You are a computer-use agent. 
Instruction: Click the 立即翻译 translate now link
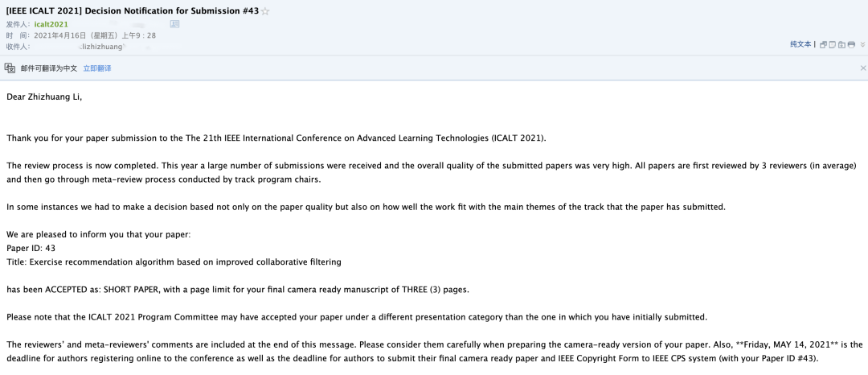click(x=97, y=68)
